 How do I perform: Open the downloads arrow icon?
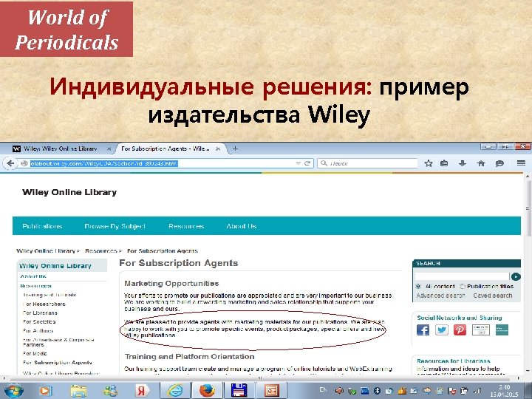click(462, 163)
